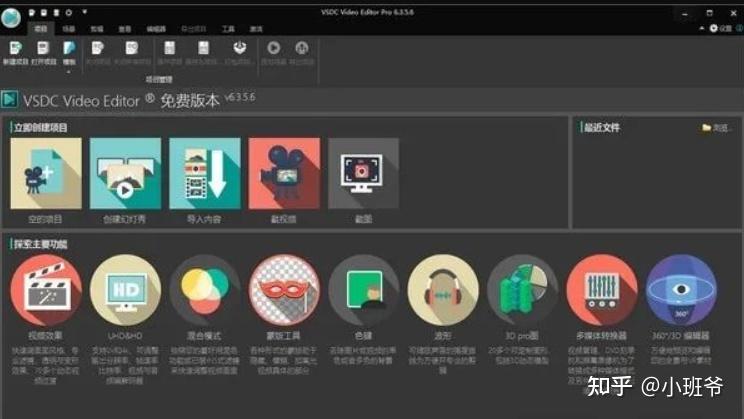The height and width of the screenshot is (419, 744).
Task: Open the UHD&HD monitor feature icon
Action: coord(125,290)
